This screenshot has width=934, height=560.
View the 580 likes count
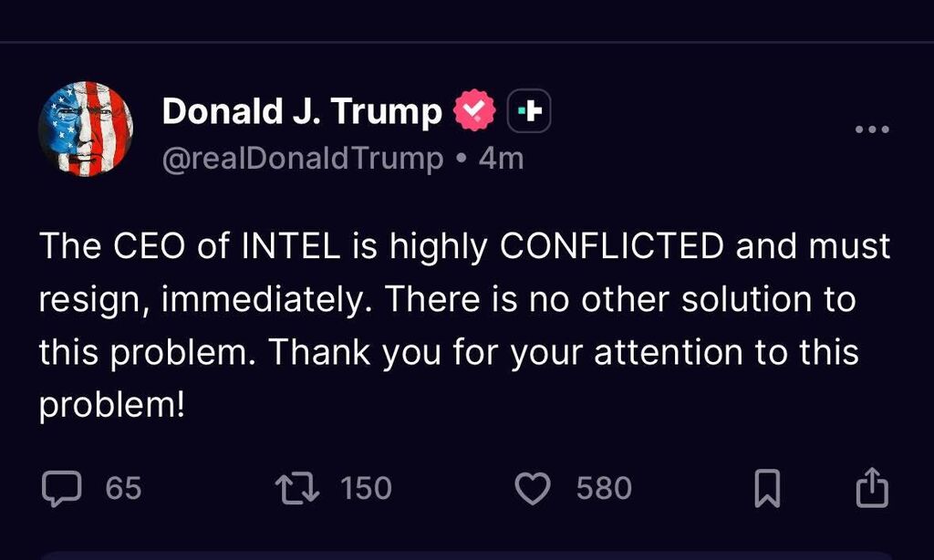604,488
